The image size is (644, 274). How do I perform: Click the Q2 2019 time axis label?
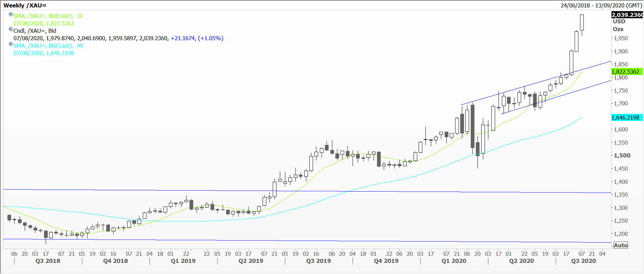tap(251, 261)
